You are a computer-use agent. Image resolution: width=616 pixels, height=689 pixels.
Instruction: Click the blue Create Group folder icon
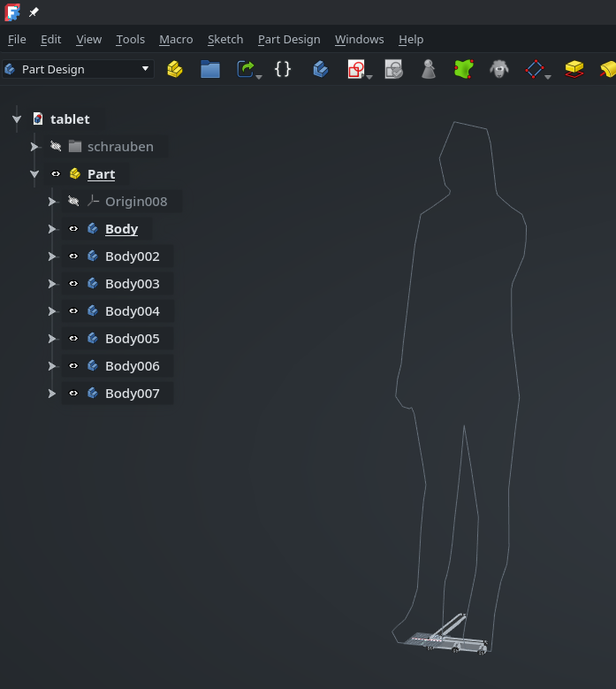[x=210, y=69]
